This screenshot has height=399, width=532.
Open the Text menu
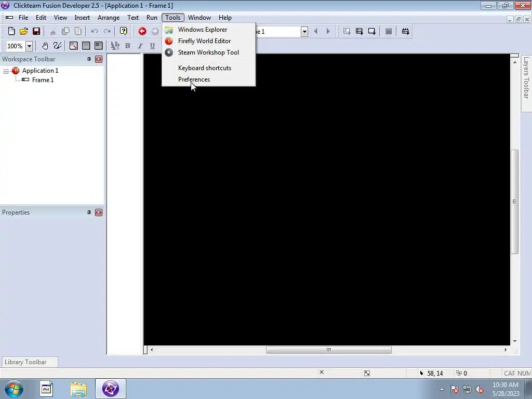click(x=133, y=18)
